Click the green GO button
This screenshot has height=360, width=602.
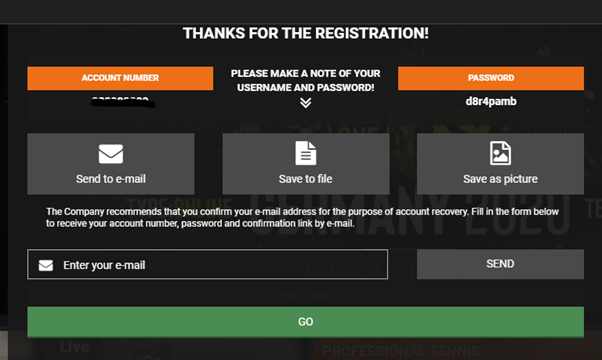306,322
